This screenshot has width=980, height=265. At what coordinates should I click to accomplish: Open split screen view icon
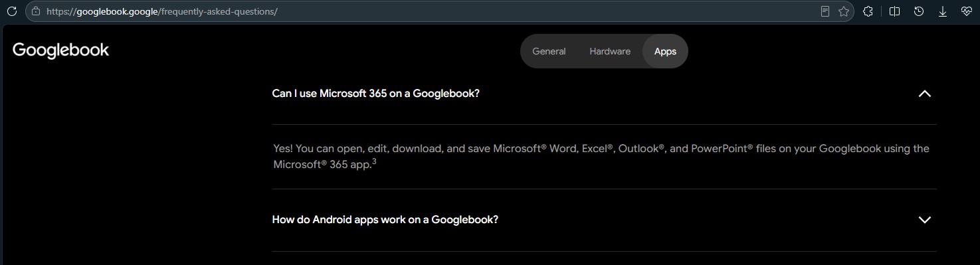tap(895, 11)
